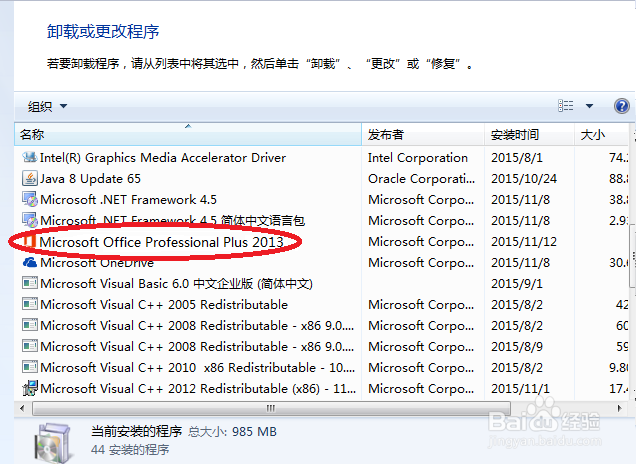The width and height of the screenshot is (636, 464).
Task: Expand the view options dropdown arrow
Action: pos(589,106)
